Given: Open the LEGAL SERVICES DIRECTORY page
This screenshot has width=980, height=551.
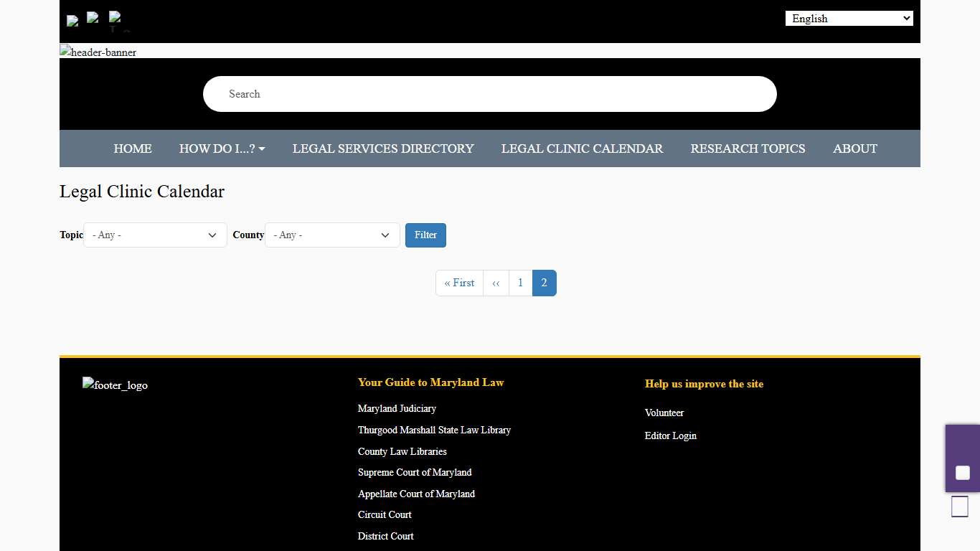Looking at the screenshot, I should pyautogui.click(x=383, y=149).
